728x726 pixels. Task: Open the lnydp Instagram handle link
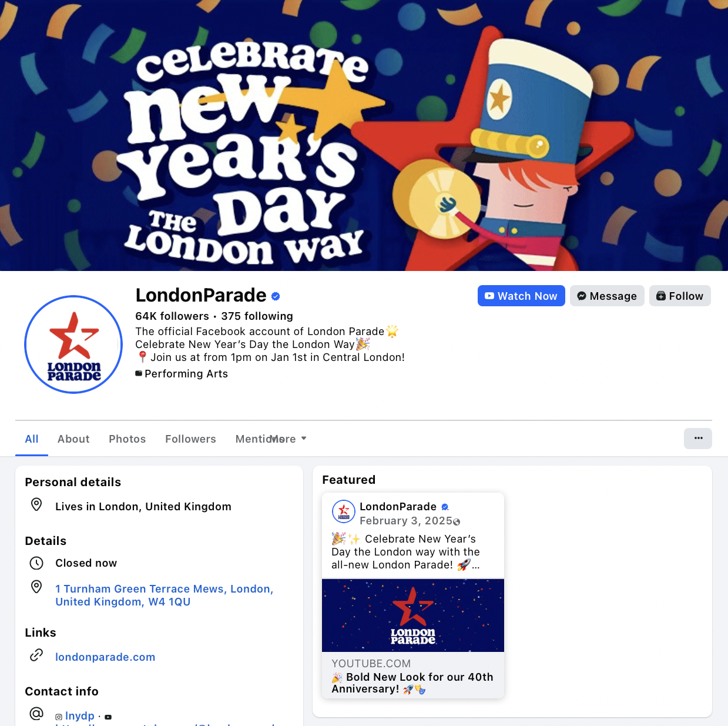80,716
